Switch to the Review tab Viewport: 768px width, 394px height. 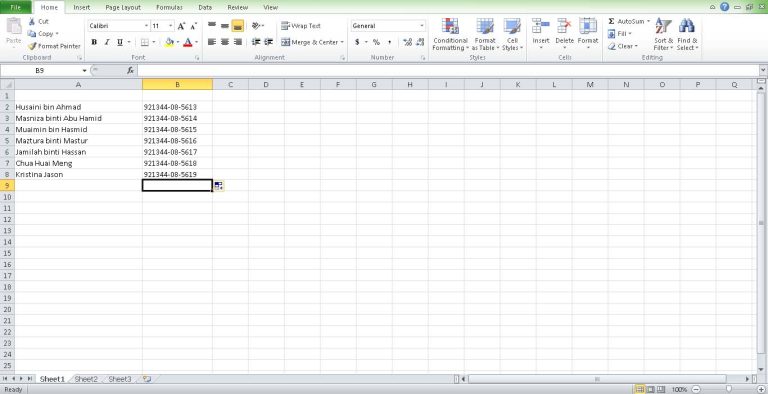point(238,7)
